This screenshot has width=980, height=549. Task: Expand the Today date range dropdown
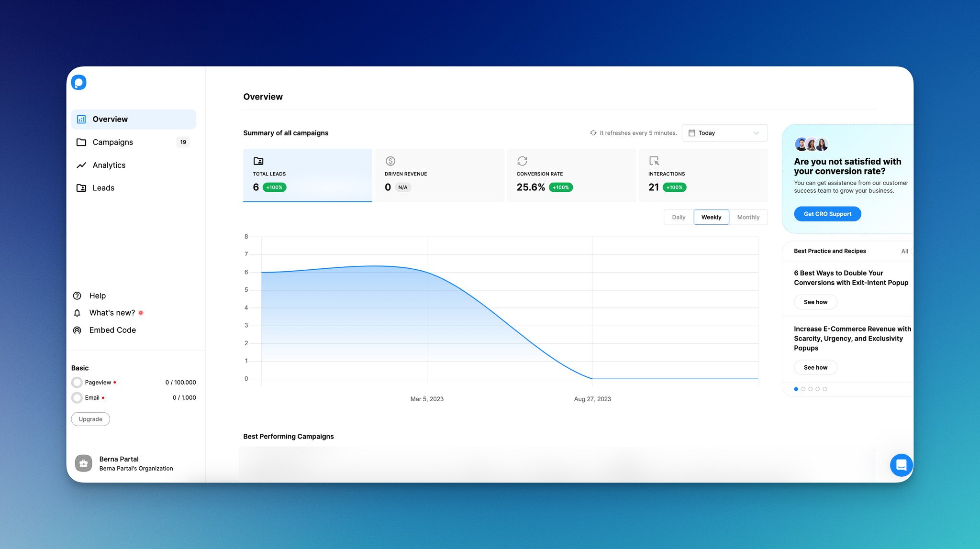tap(724, 133)
